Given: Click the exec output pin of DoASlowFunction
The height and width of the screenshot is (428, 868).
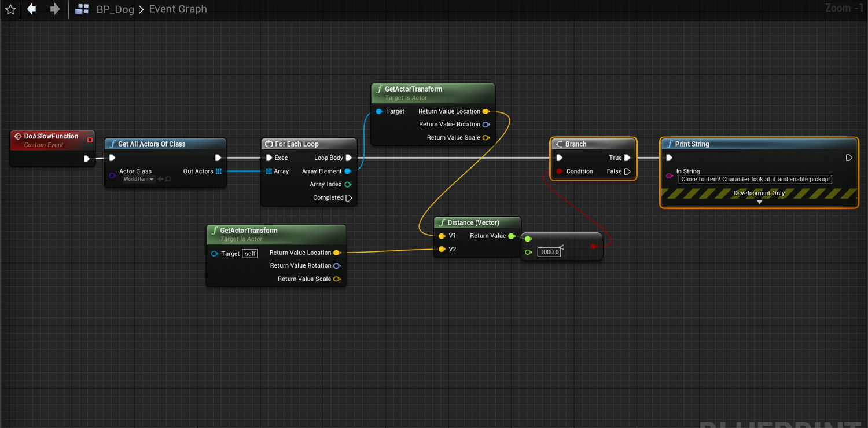Looking at the screenshot, I should point(87,158).
